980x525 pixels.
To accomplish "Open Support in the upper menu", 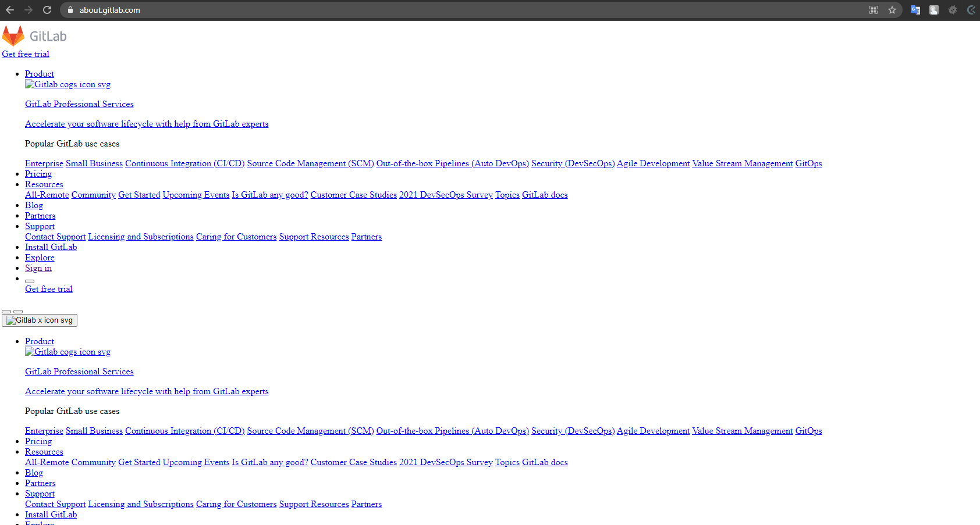I will point(40,226).
